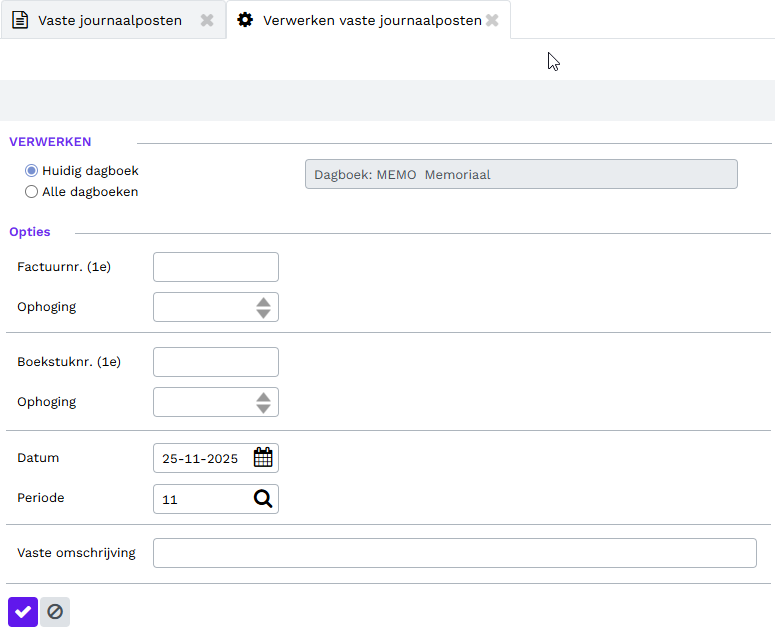The image size is (775, 628).
Task: Click the Periode search magnifier icon
Action: click(x=263, y=499)
